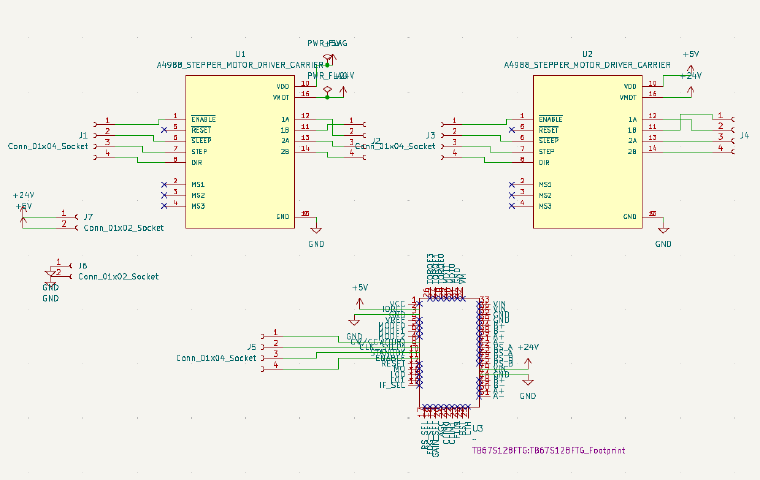
Task: Click the STEP pin name inside U2
Action: (546, 152)
